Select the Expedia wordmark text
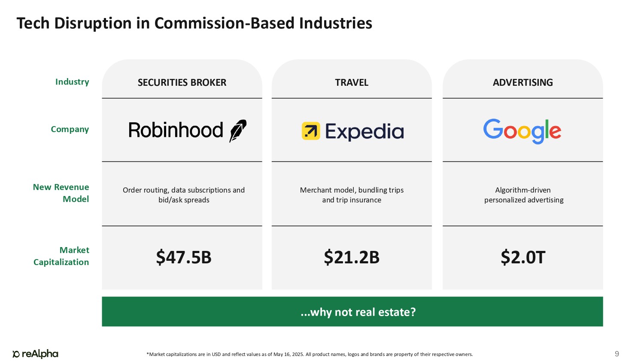The height and width of the screenshot is (362, 644). pos(365,132)
